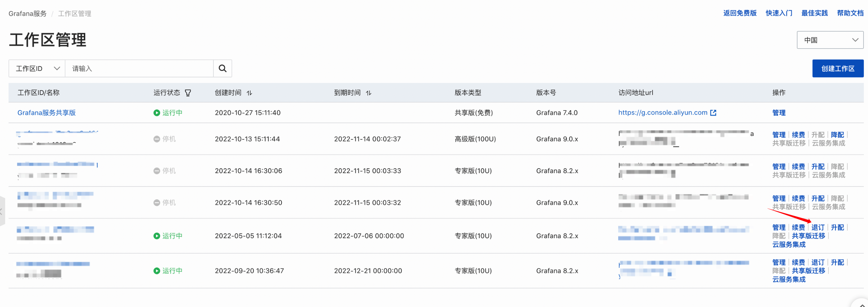Click 续费 in the 2022-10-14 16:30:06 row
This screenshot has height=307, width=868.
(x=799, y=167)
